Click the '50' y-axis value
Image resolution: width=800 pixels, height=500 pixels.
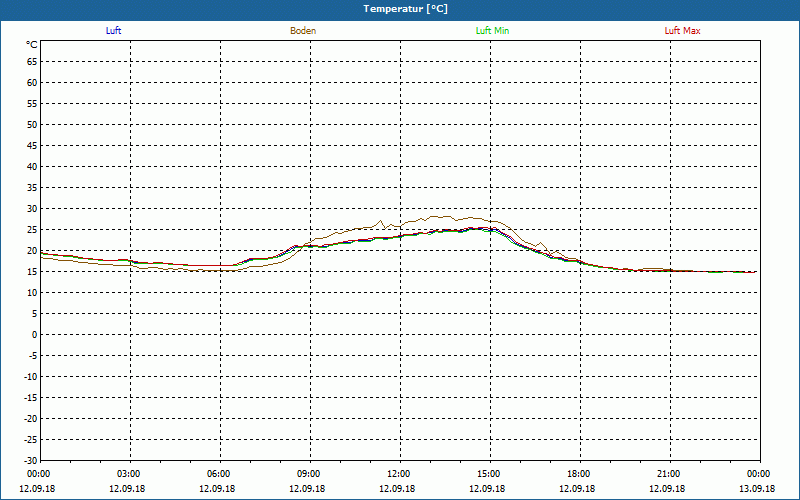click(x=32, y=124)
